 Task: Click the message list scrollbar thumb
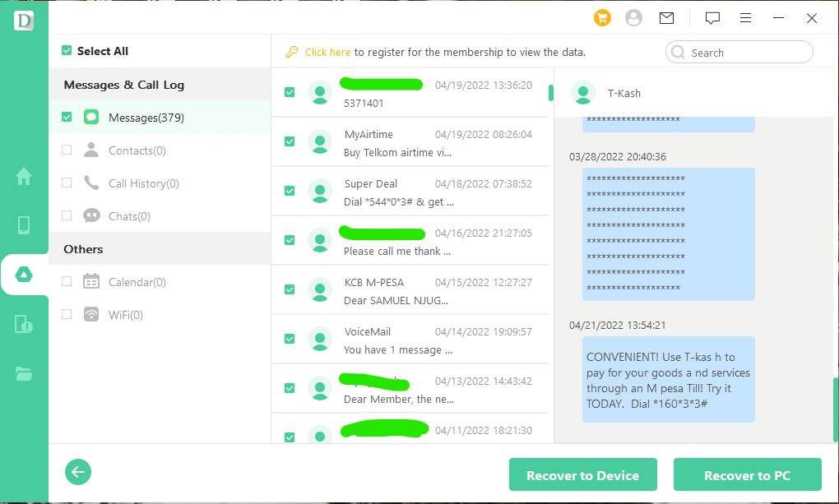pos(550,93)
